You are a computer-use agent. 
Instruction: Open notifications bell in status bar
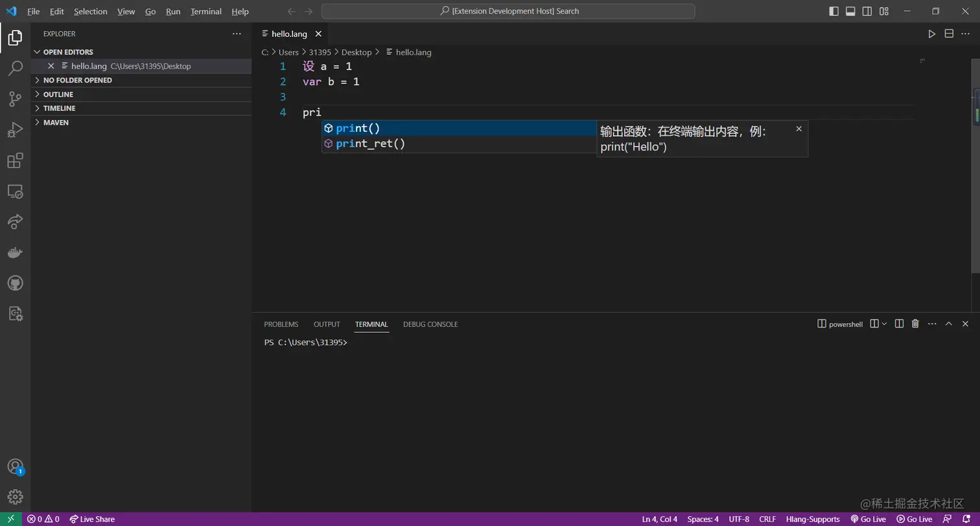coord(966,519)
